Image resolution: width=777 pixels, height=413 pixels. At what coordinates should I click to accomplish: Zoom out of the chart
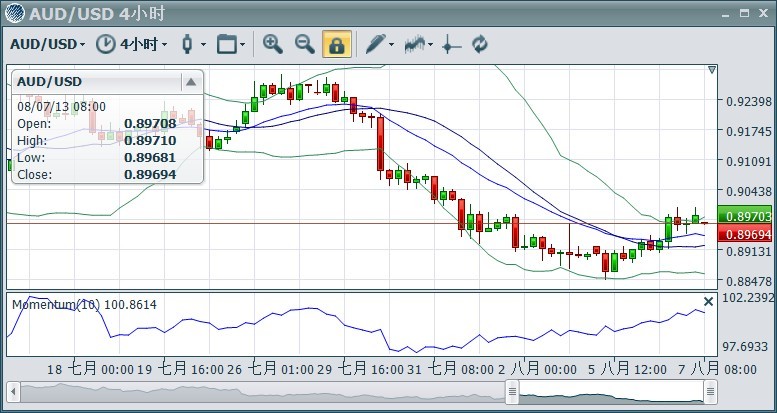305,44
